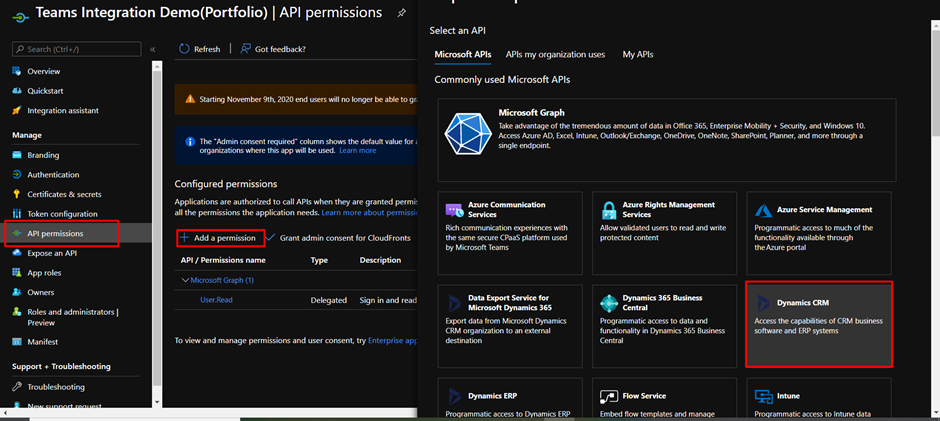Select the Flow Service card
This screenshot has height=421, width=940.
coord(664,398)
